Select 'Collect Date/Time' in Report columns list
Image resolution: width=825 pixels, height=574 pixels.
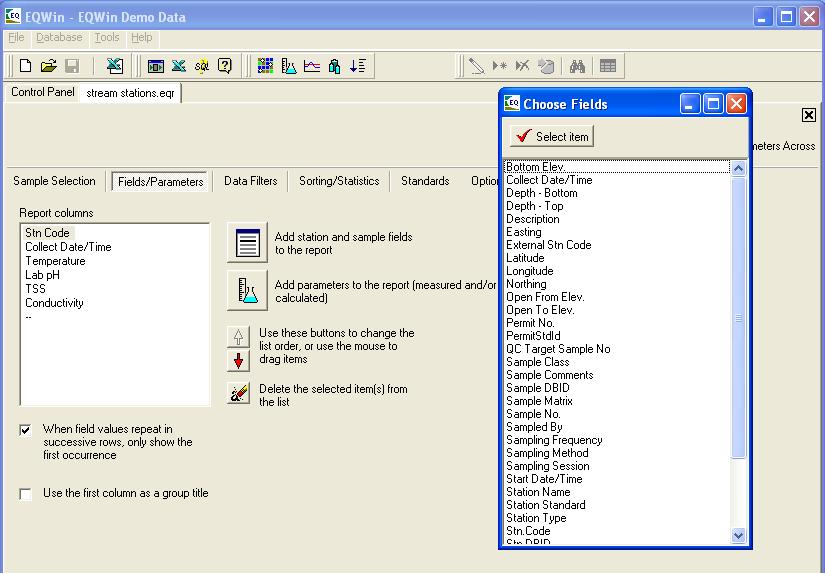coord(68,247)
